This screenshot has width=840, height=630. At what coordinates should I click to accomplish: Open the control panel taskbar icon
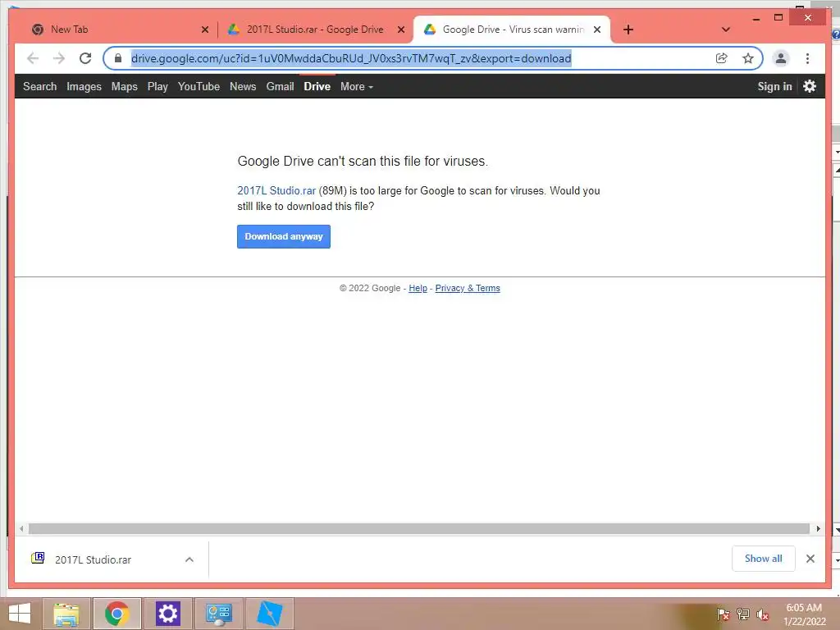pos(218,614)
